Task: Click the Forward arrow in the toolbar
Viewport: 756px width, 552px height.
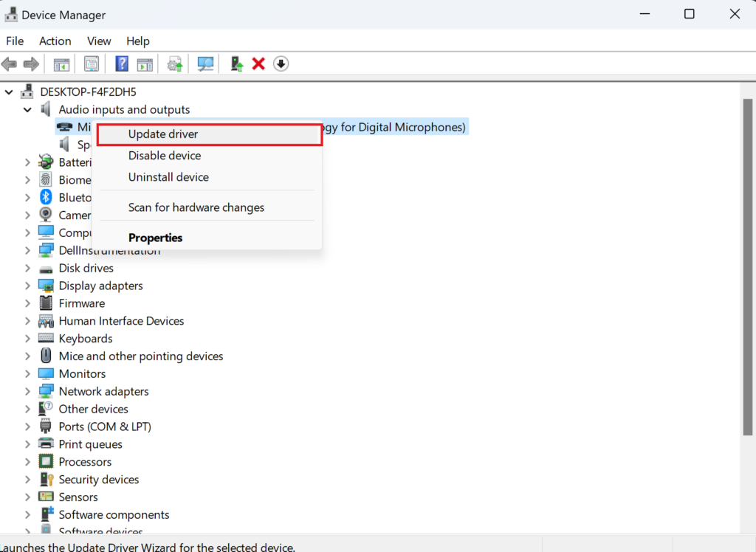Action: pos(31,64)
